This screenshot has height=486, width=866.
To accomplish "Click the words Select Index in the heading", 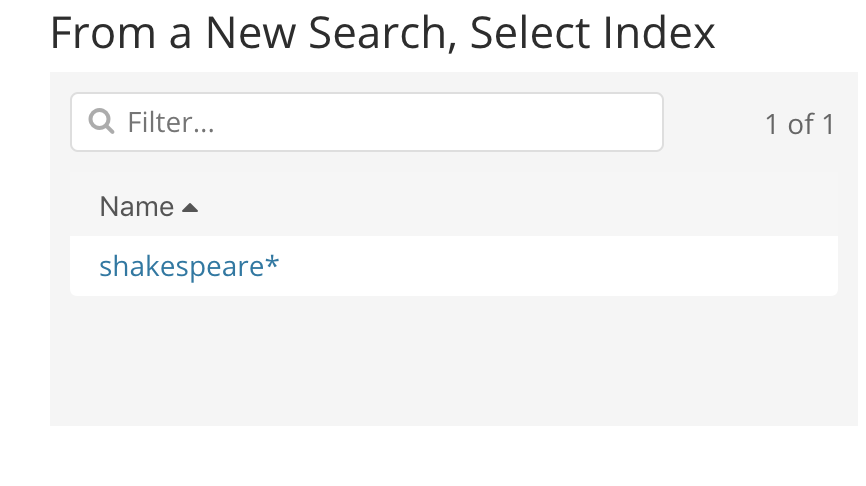I will [x=593, y=33].
